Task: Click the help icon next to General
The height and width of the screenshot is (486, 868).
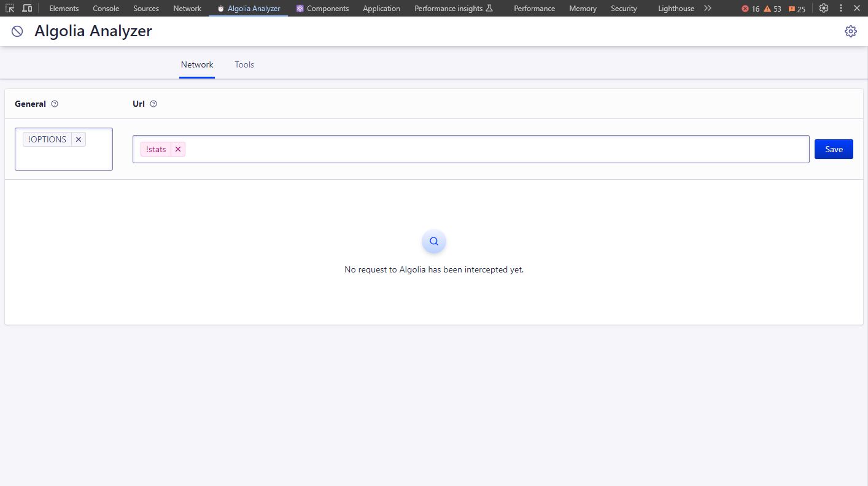Action: (x=55, y=104)
